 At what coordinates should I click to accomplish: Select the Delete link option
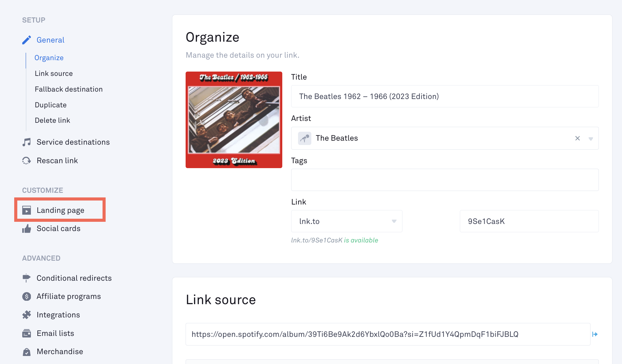click(x=52, y=120)
